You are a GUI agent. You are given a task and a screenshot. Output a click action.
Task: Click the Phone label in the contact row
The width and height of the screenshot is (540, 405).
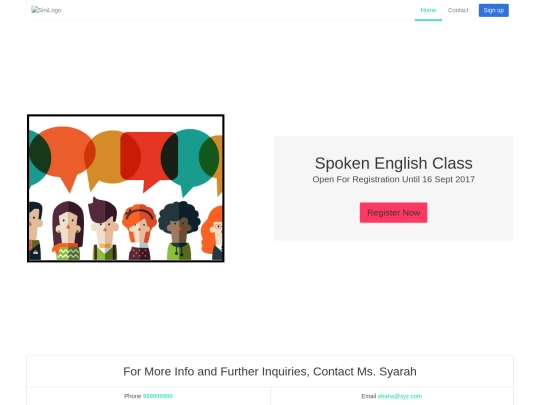point(133,396)
